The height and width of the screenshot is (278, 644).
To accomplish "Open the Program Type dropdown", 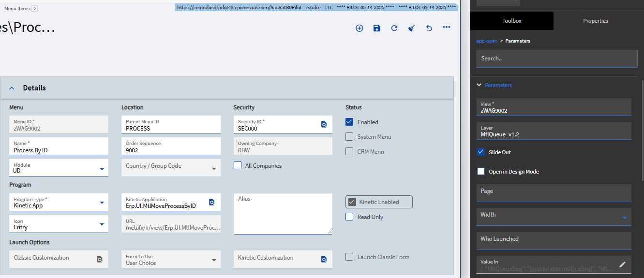I will coord(102,203).
